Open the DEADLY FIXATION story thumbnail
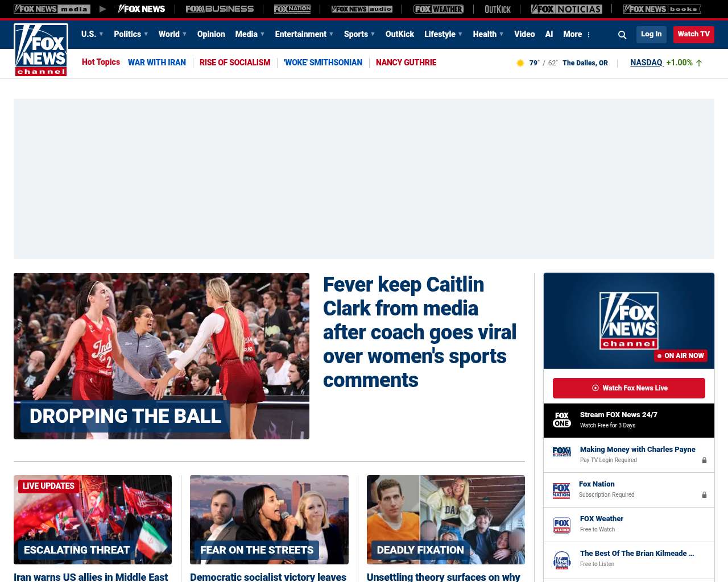Image resolution: width=728 pixels, height=582 pixels. (446, 519)
